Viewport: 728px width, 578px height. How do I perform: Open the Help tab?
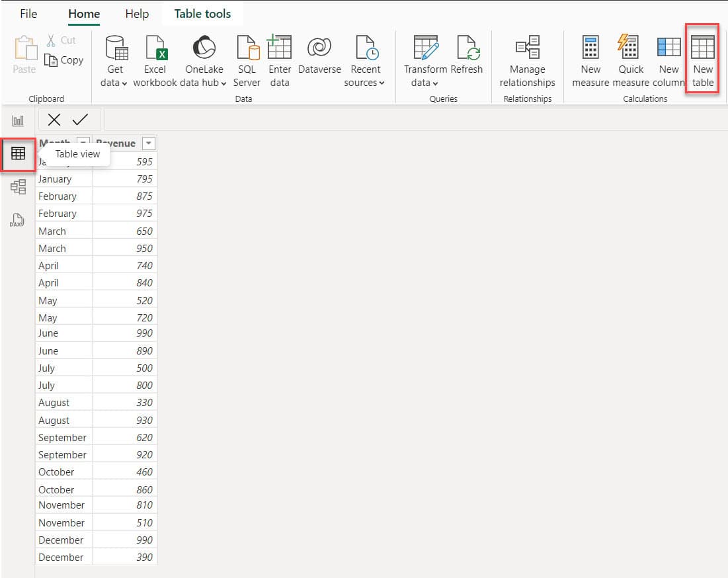pos(137,14)
